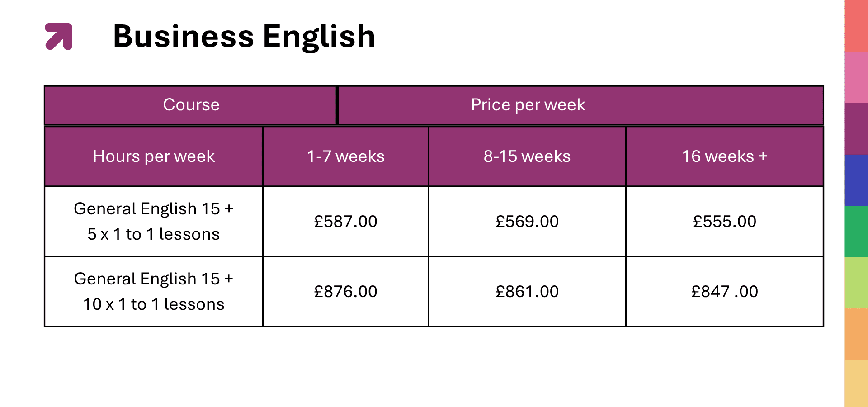The image size is (868, 407).
Task: Click the dark green color block
Action: 856,232
